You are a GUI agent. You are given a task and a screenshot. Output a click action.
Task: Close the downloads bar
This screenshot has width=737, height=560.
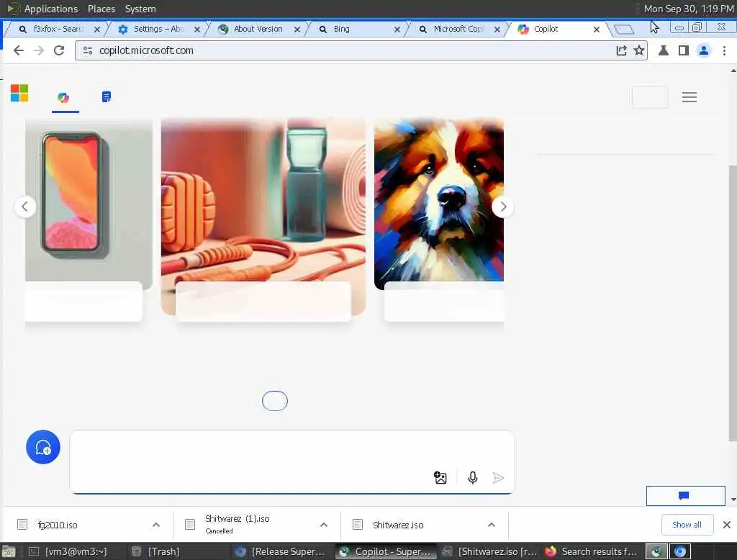click(726, 525)
